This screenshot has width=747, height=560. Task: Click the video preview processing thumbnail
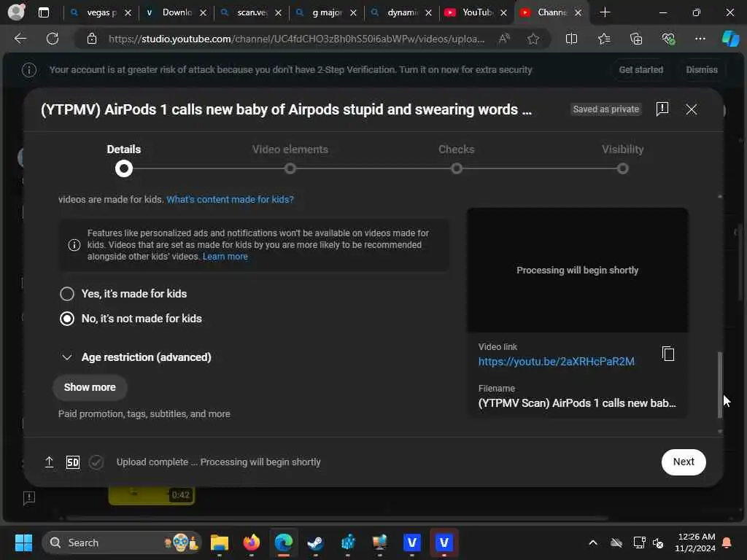coord(578,270)
